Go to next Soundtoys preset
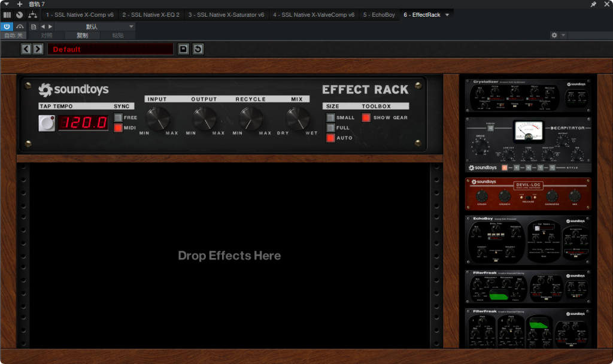613x364 pixels. tap(38, 49)
